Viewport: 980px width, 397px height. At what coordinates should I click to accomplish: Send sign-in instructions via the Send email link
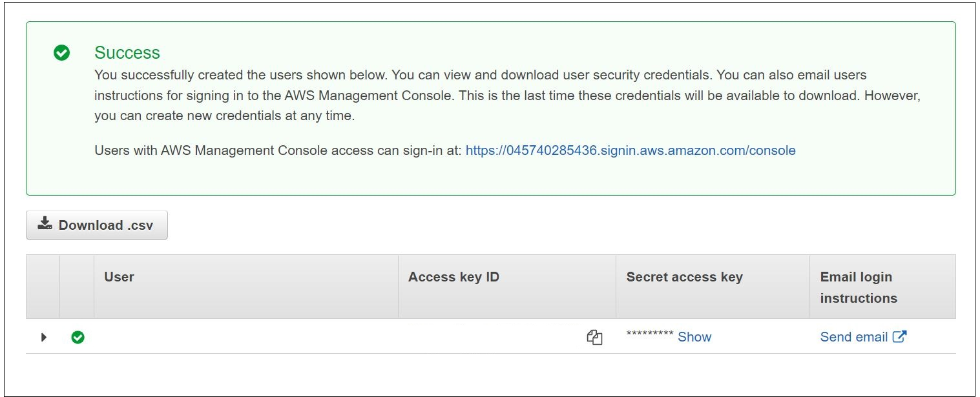[x=854, y=336]
